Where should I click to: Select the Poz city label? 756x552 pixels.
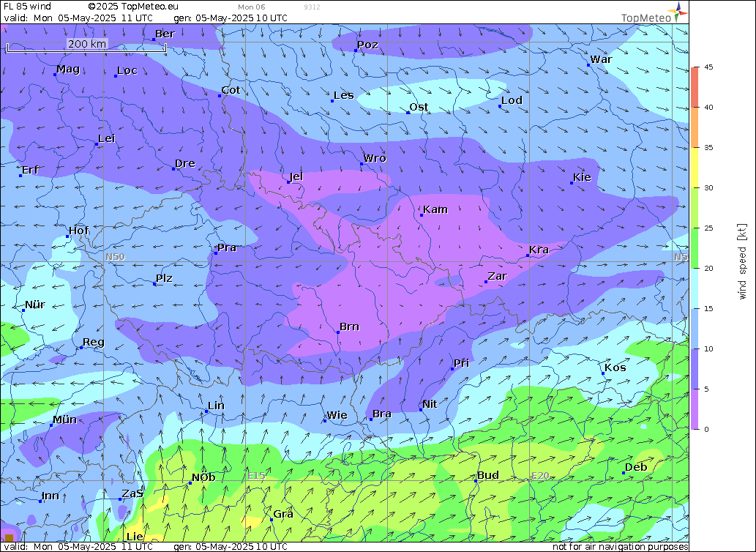click(x=368, y=45)
